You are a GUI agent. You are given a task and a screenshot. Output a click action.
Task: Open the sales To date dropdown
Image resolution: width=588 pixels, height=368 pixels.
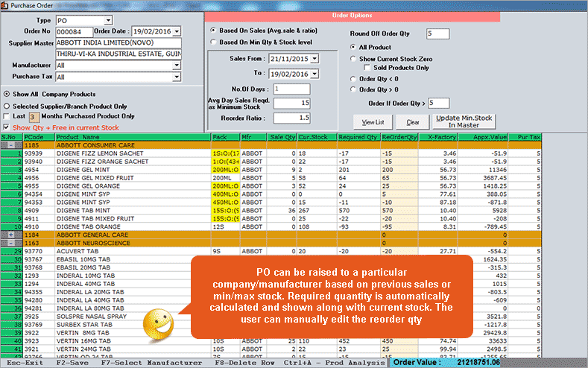click(314, 74)
